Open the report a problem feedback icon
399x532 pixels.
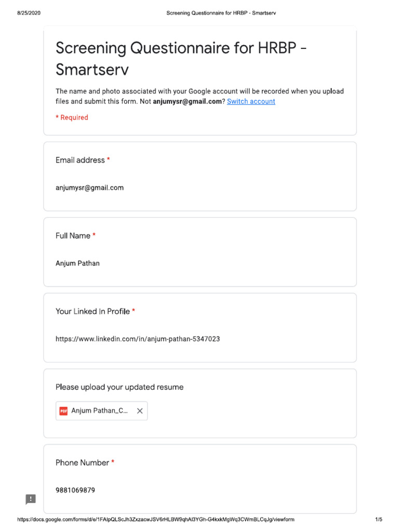point(31,499)
